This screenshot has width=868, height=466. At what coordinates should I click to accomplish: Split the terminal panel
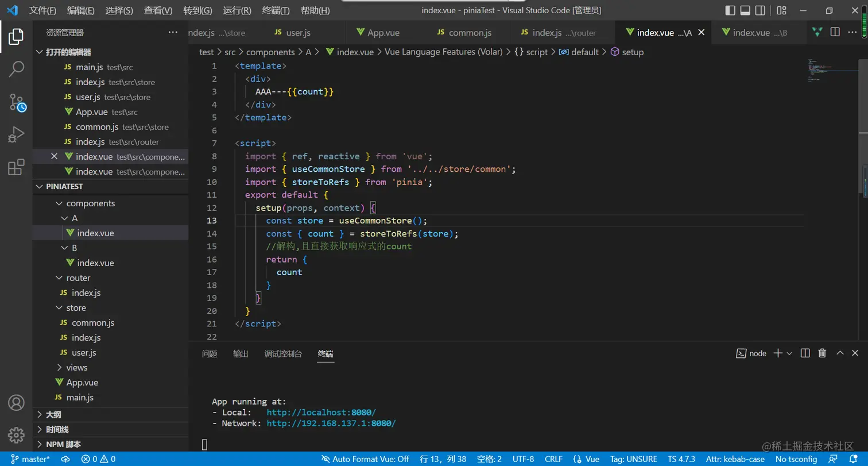(805, 353)
